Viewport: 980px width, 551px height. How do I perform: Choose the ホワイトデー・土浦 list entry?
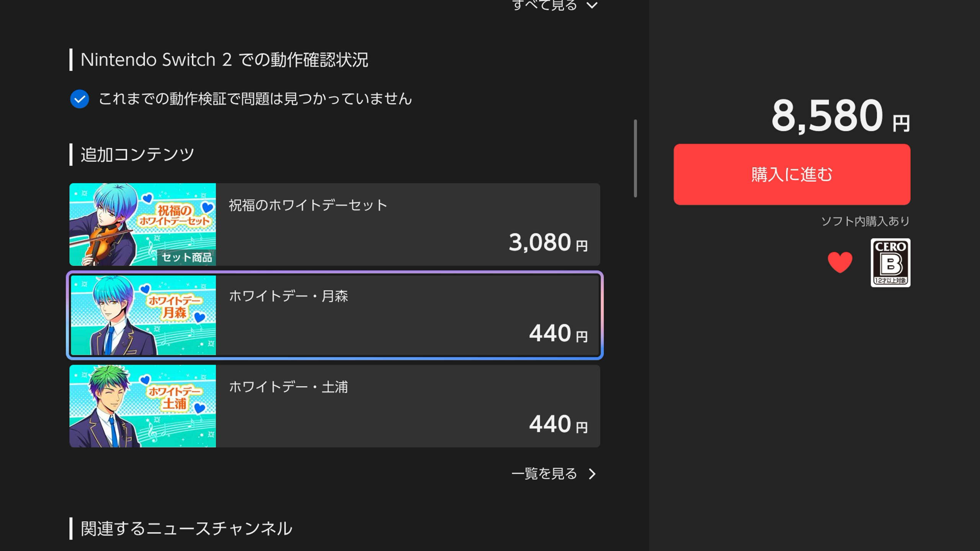pyautogui.click(x=335, y=406)
